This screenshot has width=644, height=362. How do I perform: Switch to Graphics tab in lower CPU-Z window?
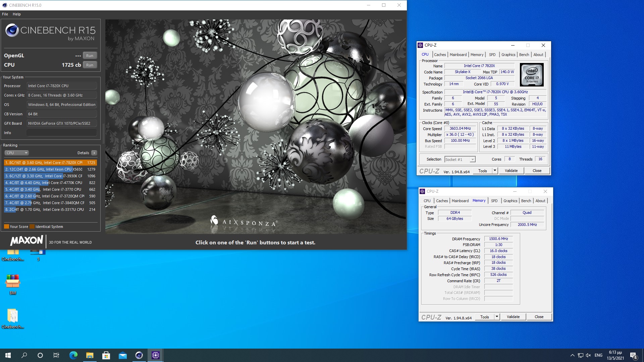510,201
